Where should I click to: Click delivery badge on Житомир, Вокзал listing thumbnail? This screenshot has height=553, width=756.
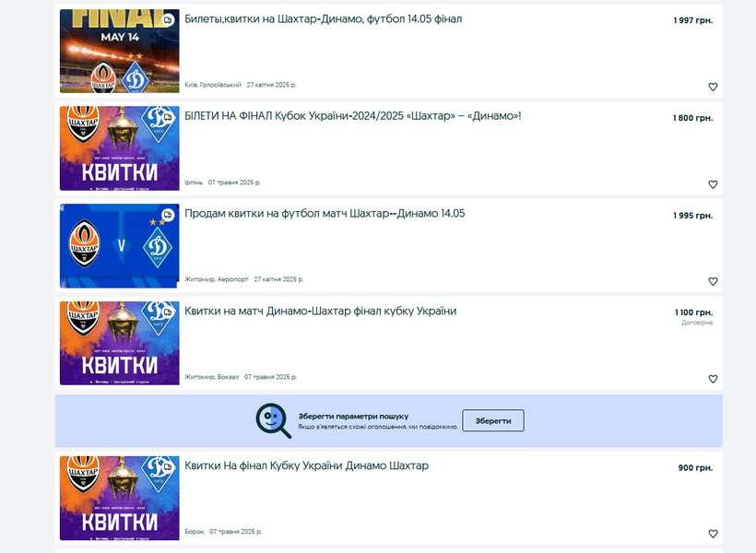click(168, 312)
